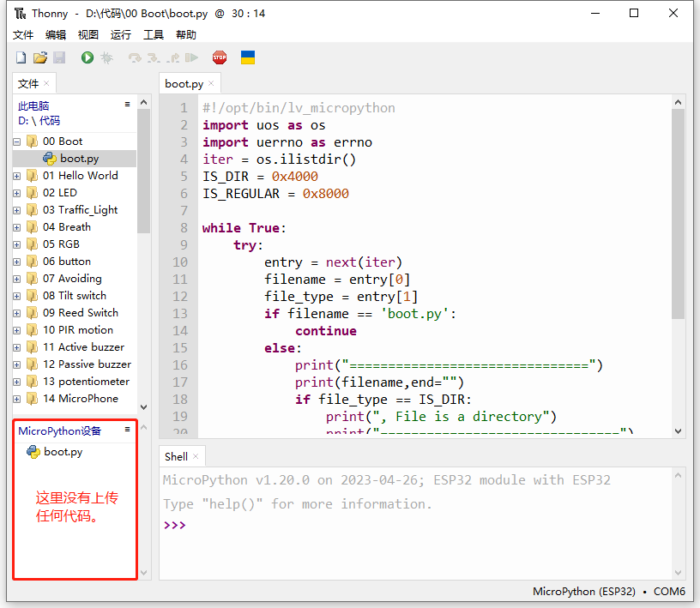Open the 视图 menu
Screen dimensions: 700x608
coord(88,35)
